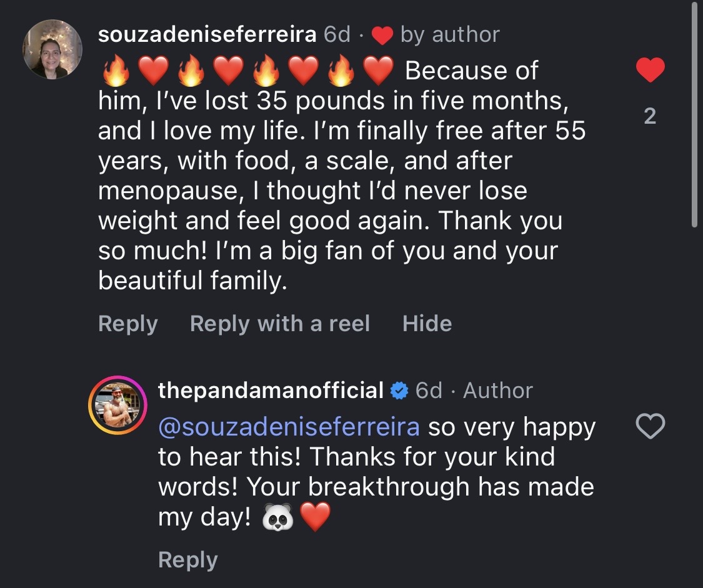
Task: Open the thepandamanofficial username link
Action: (271, 391)
